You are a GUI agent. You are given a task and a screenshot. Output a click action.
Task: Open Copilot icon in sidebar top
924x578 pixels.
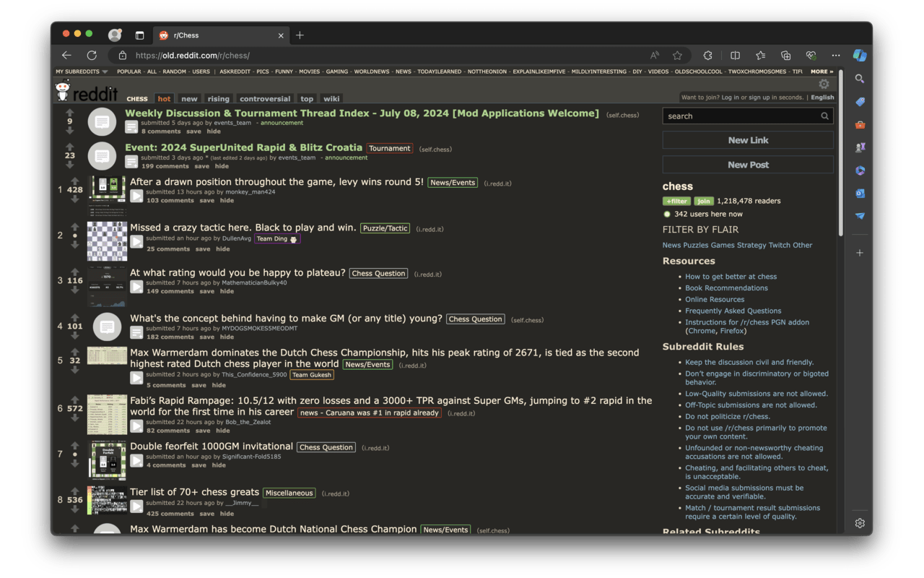click(x=860, y=55)
